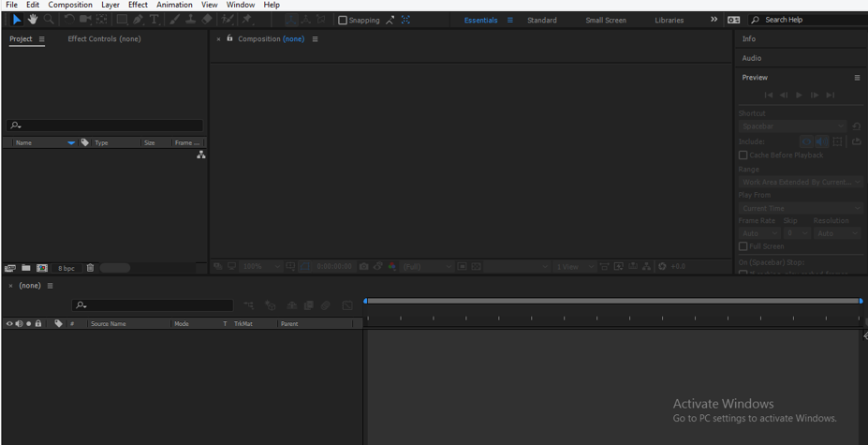The height and width of the screenshot is (445, 868).
Task: Click the World Axis Mode icon
Action: pos(305,20)
